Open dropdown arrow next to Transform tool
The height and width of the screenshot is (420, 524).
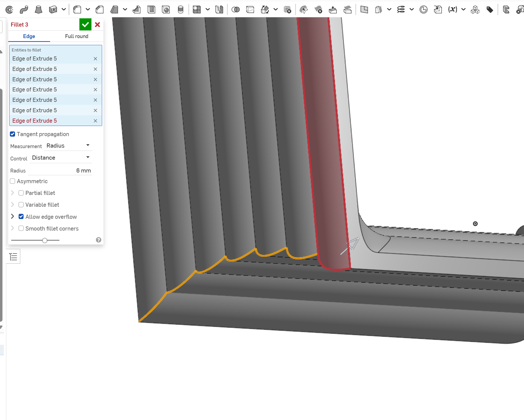[x=276, y=10]
